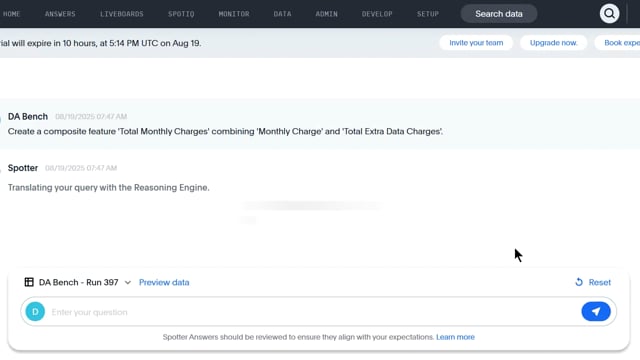
Task: Open the Preview data link
Action: 164,282
